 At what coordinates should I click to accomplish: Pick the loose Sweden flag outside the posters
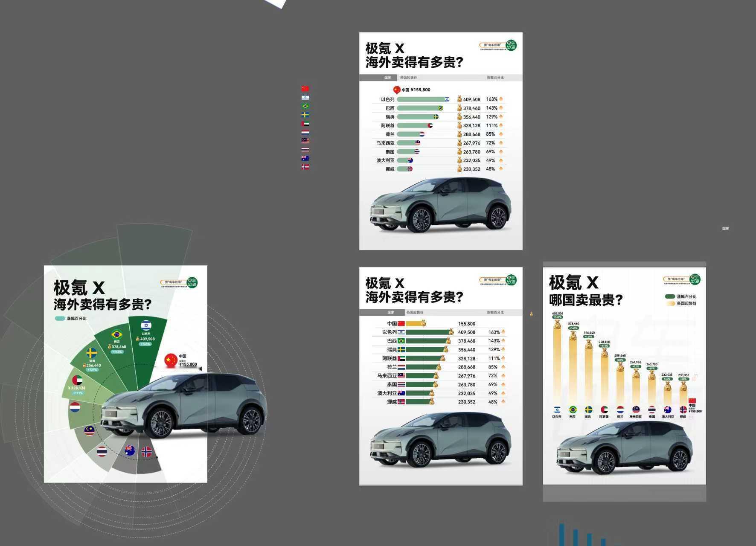pos(305,115)
